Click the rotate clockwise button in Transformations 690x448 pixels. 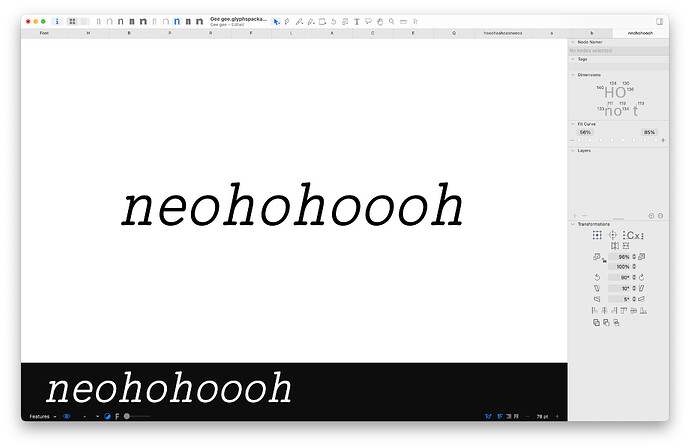tap(642, 277)
